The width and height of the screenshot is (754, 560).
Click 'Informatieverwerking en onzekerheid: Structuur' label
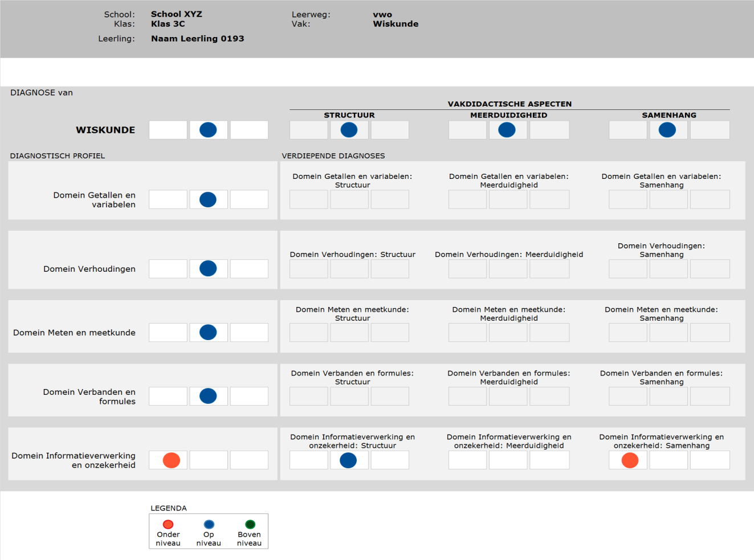[352, 442]
